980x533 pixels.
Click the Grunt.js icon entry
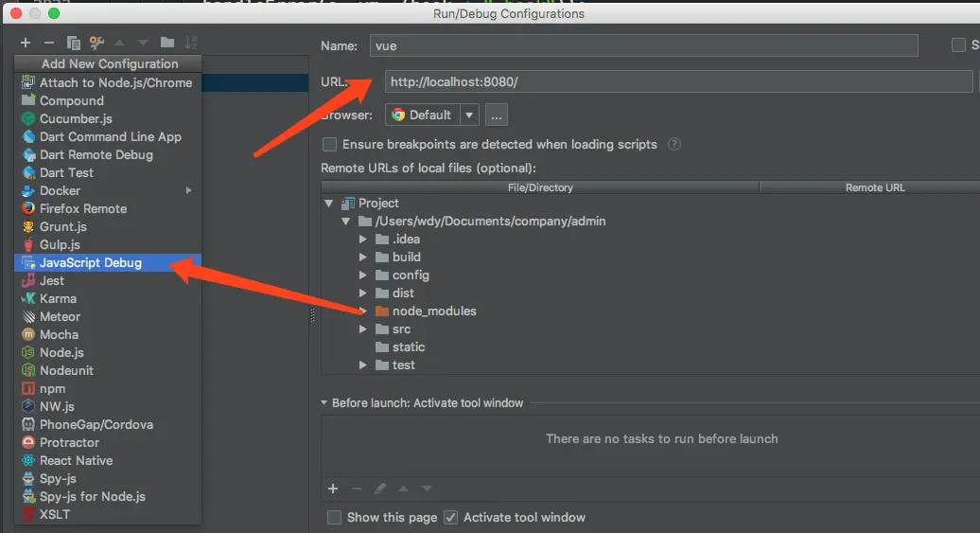(x=28, y=226)
